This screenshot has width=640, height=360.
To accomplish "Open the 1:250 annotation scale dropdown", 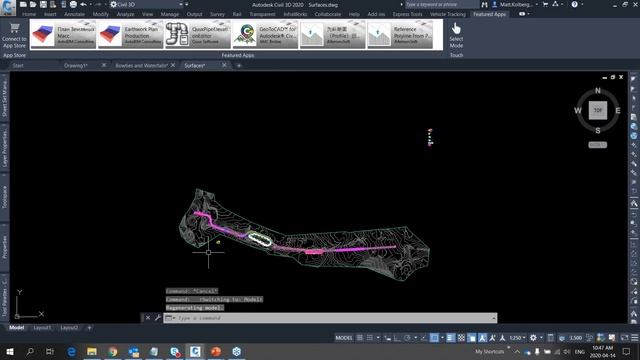I will (517, 338).
